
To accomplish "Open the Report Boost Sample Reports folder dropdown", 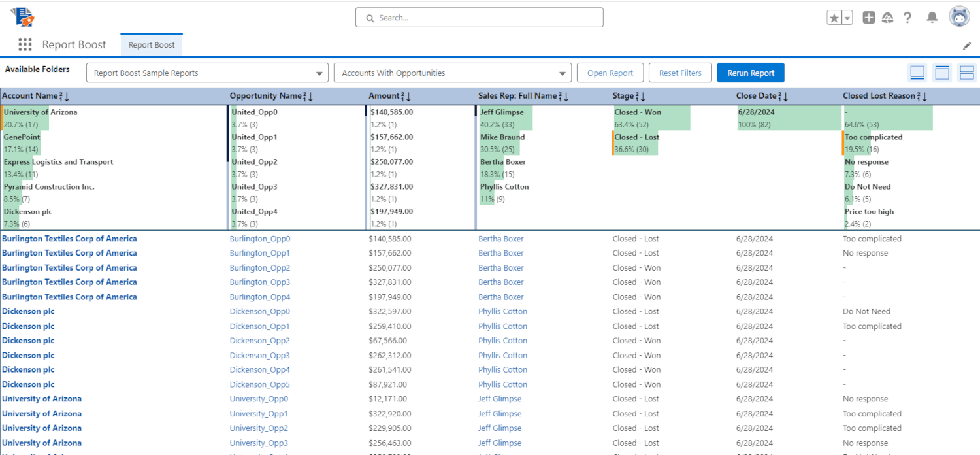I will click(x=207, y=73).
